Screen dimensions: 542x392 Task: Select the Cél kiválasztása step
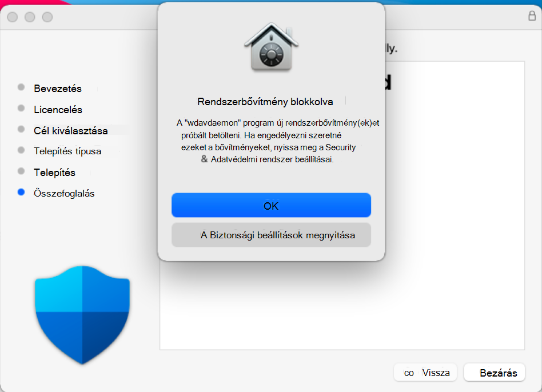tap(71, 131)
